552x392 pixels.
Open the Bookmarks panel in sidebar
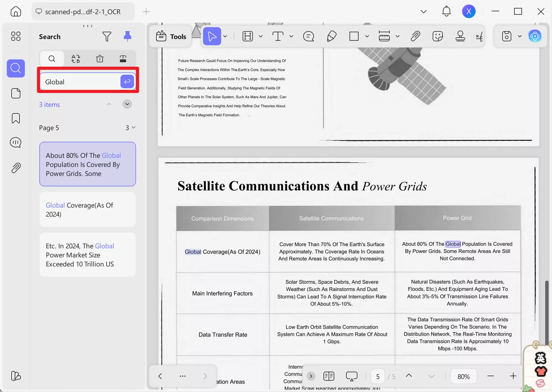(x=16, y=118)
